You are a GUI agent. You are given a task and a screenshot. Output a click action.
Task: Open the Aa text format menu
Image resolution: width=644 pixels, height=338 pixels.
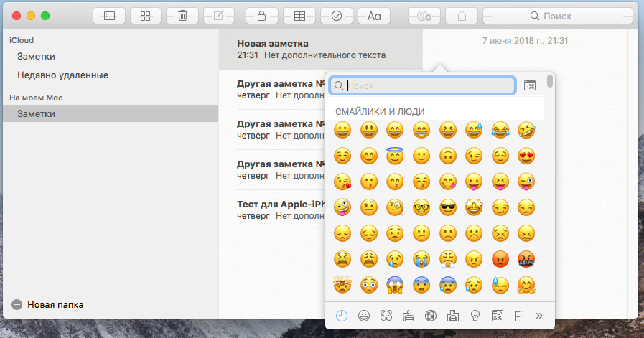point(374,16)
